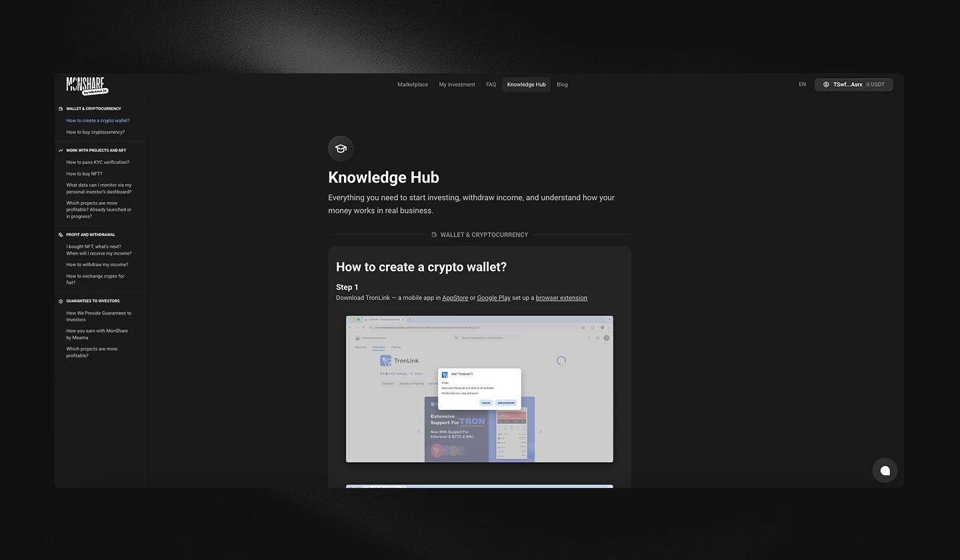Open the browser extension link
This screenshot has height=560, width=960.
[561, 298]
